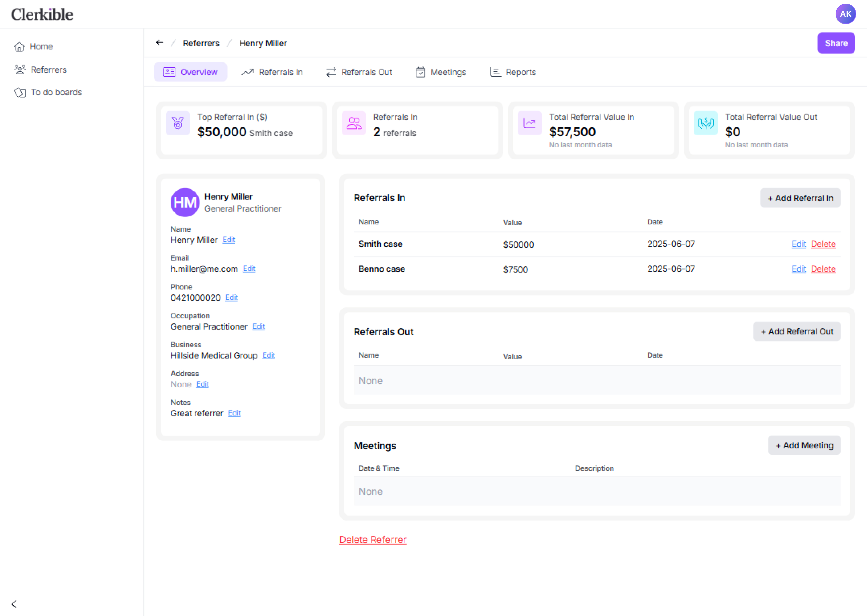Click the HM profile avatar
This screenshot has width=867, height=616.
[x=185, y=203]
